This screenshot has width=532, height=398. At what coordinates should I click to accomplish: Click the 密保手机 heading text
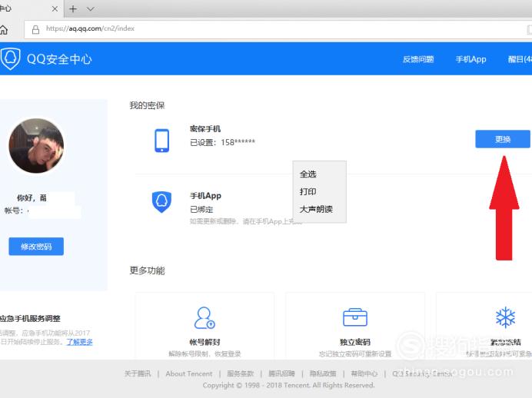coord(205,129)
